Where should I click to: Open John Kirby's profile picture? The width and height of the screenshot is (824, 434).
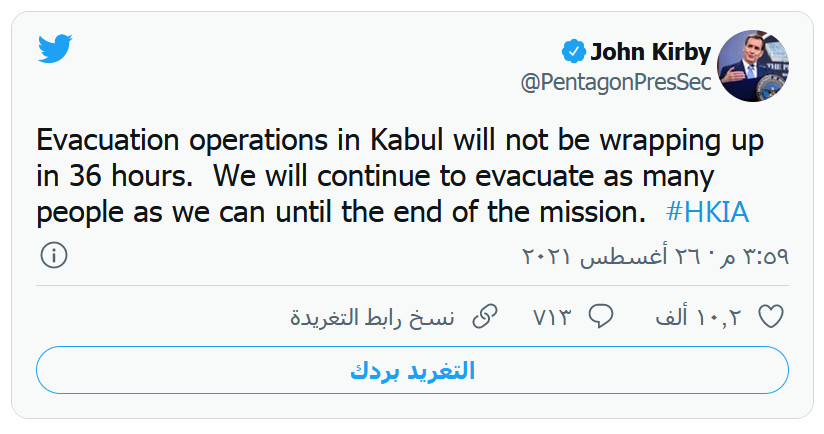pyautogui.click(x=755, y=66)
